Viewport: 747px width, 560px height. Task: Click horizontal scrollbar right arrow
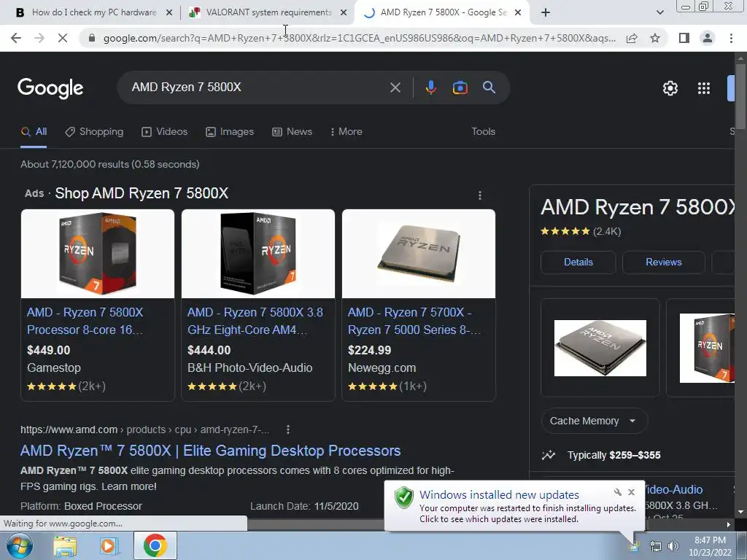[729, 524]
